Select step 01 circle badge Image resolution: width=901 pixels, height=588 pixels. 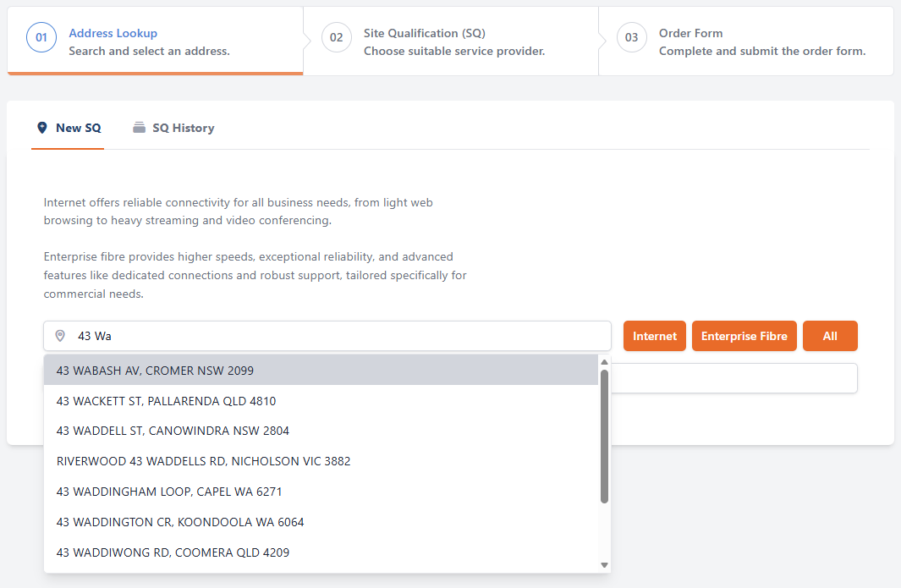pyautogui.click(x=41, y=37)
